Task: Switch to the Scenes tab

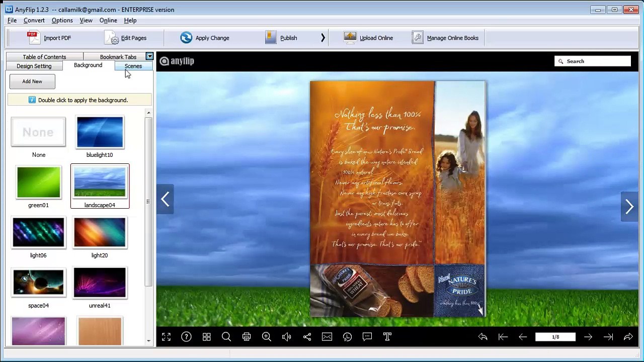Action: 133,66
